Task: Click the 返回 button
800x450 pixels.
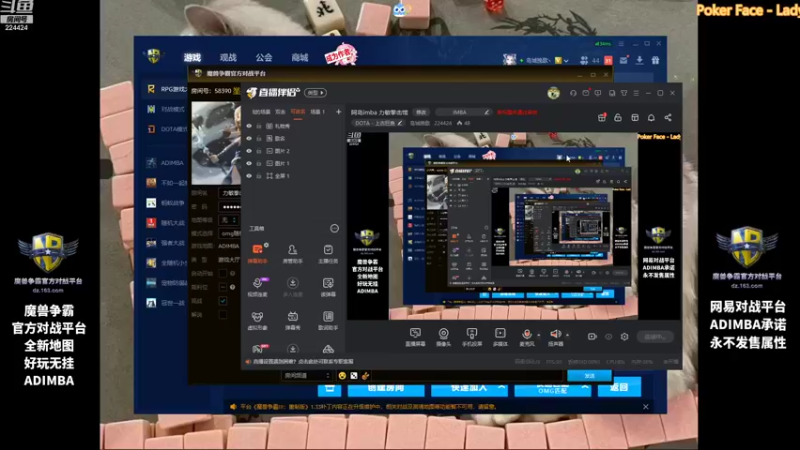Action: (618, 388)
